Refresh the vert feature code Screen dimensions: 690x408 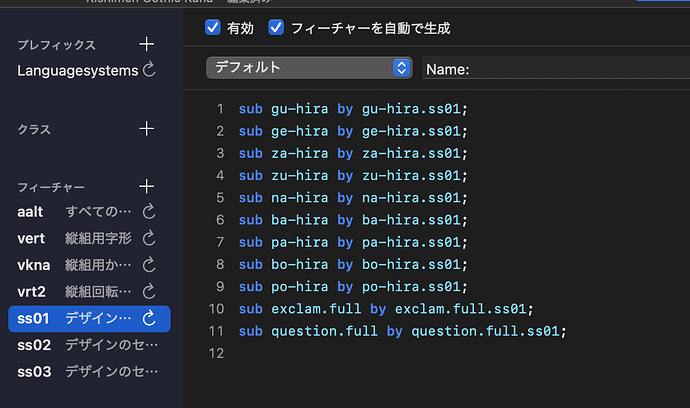coord(150,238)
